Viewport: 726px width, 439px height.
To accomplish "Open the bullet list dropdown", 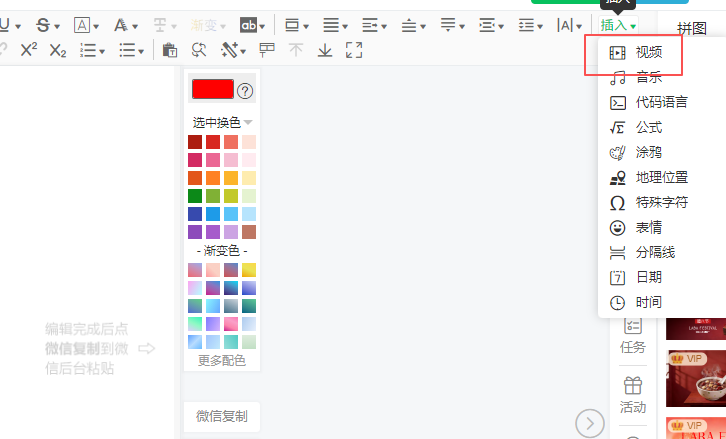I will click(131, 50).
